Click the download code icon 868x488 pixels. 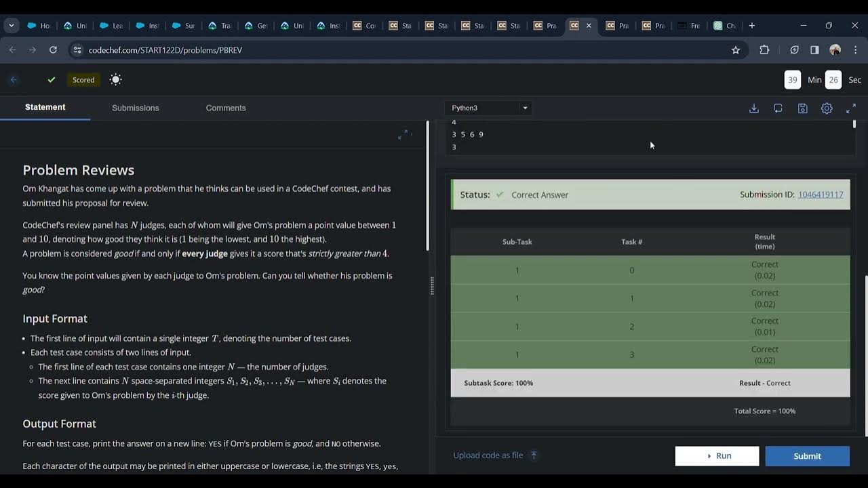coord(753,108)
